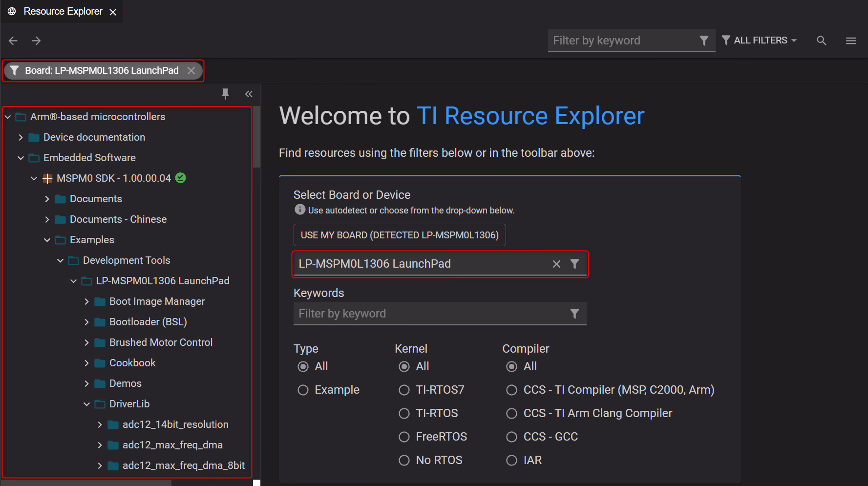Expand the Device documentation folder
868x486 pixels.
21,137
